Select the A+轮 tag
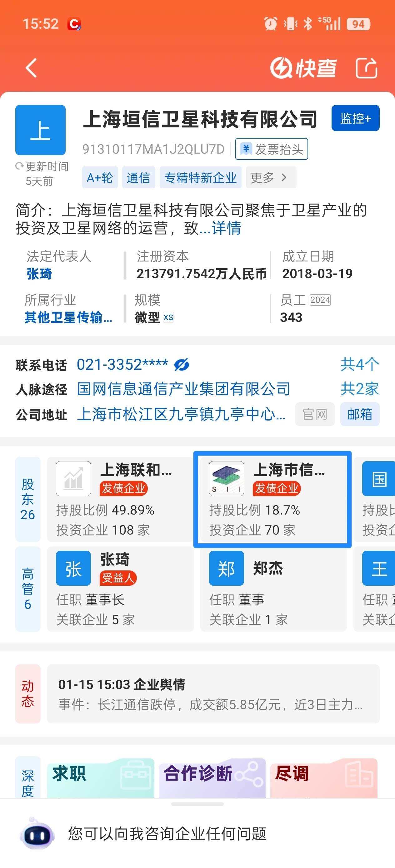 100,177
